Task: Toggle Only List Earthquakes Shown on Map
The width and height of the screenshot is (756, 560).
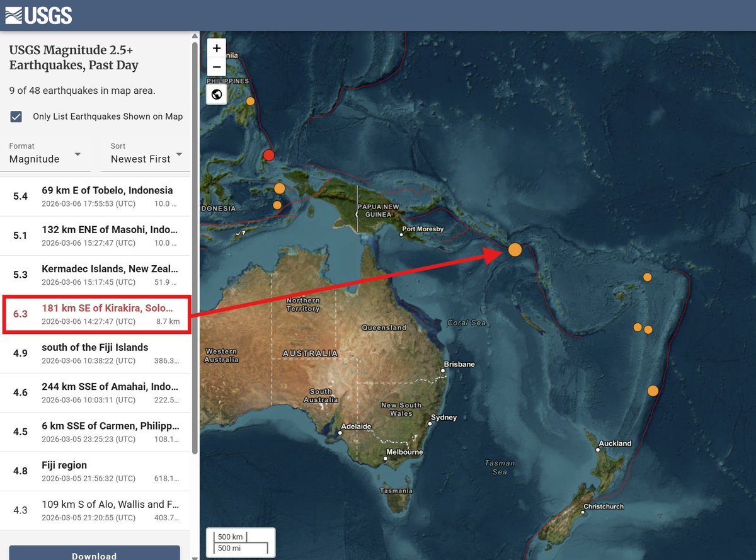Action: [x=16, y=117]
